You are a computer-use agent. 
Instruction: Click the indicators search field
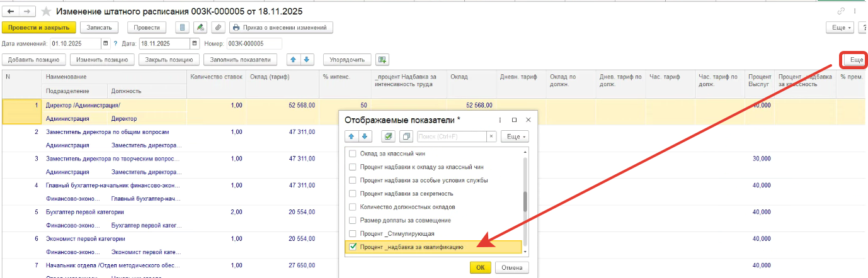451,136
